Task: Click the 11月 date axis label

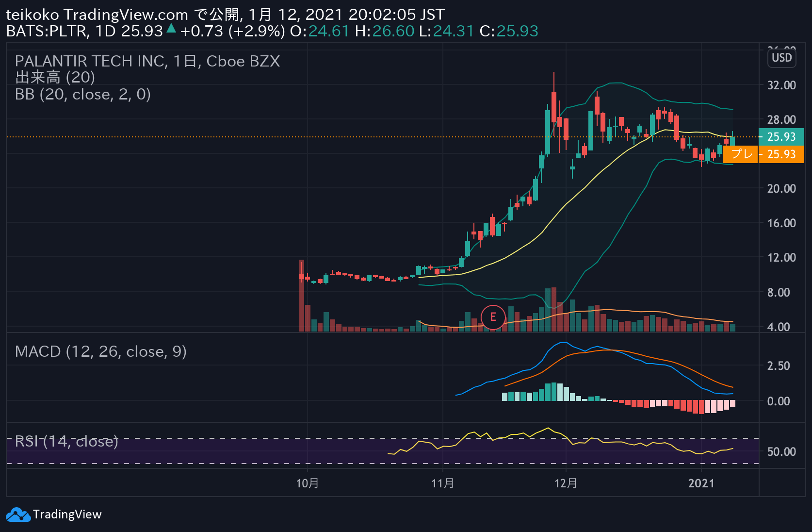Action: coord(443,483)
